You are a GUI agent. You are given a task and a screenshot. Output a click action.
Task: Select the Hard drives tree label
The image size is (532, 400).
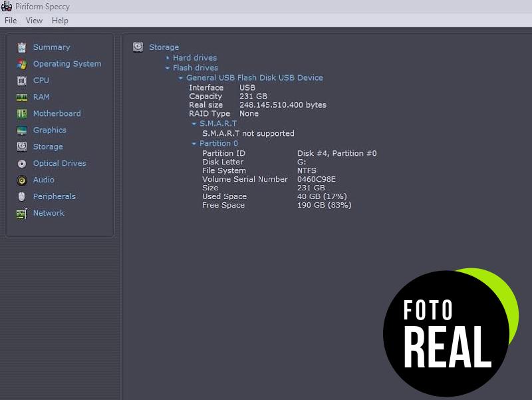coord(195,58)
